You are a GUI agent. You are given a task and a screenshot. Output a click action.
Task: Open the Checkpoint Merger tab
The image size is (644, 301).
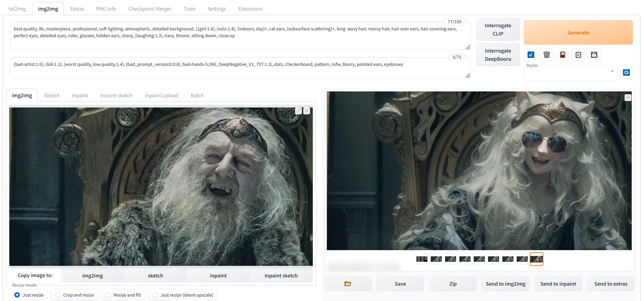click(150, 9)
